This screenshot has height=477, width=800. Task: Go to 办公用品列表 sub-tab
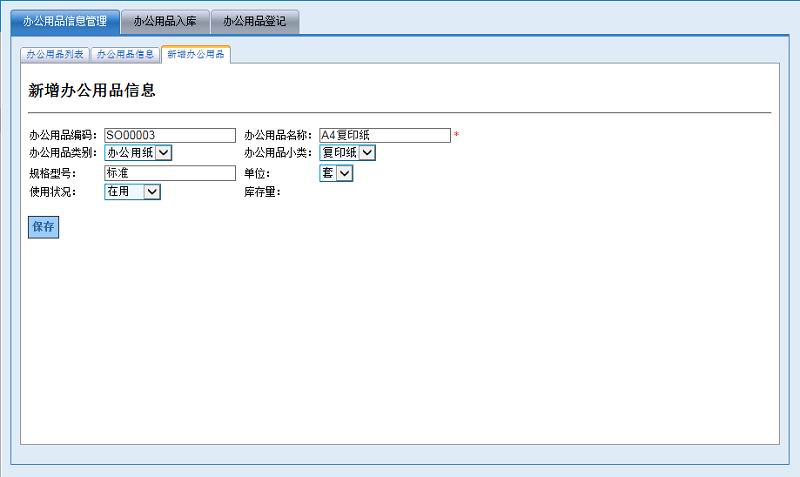pos(55,55)
